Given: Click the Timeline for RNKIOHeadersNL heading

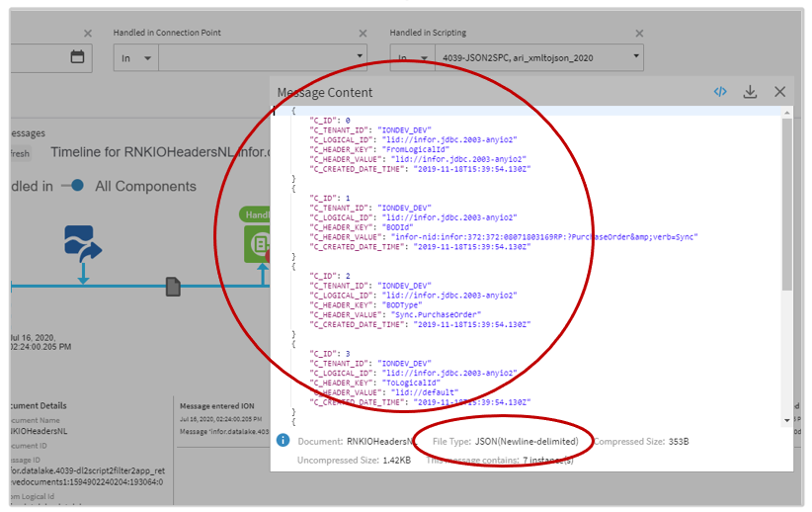Looking at the screenshot, I should (161, 152).
